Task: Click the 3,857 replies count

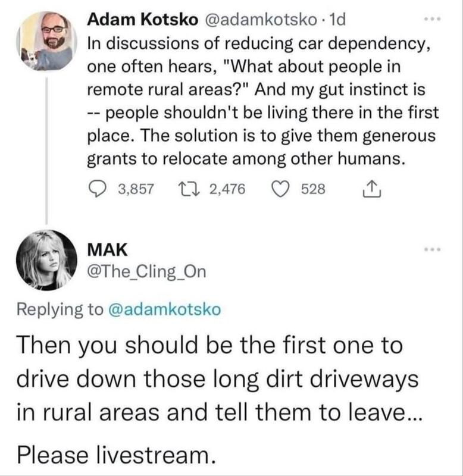Action: tap(136, 190)
